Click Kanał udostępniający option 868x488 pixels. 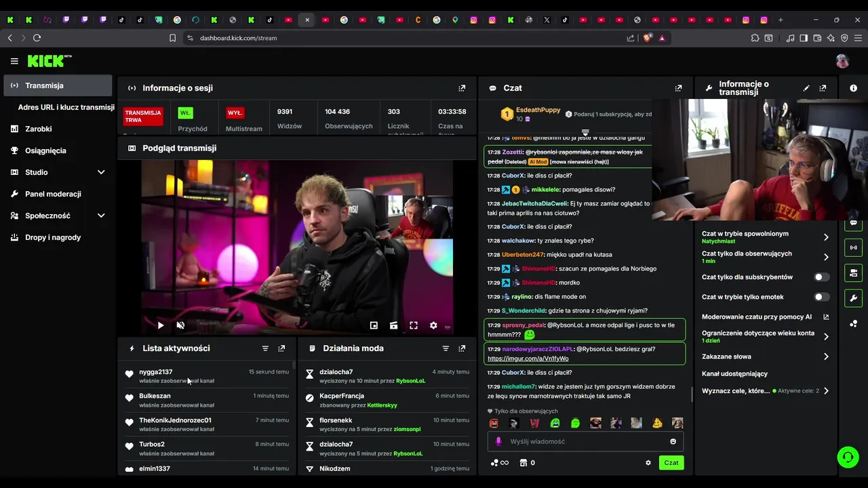(x=734, y=373)
